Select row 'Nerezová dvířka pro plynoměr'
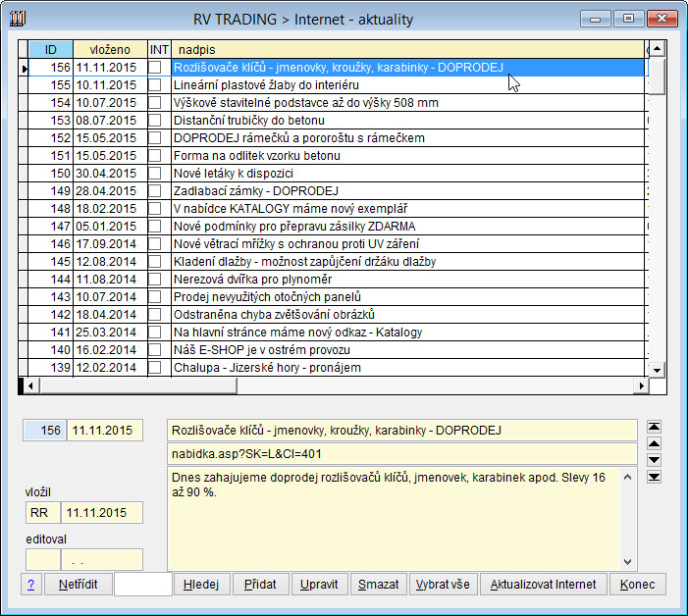Viewport: 688px width, 616px height. [x=407, y=279]
